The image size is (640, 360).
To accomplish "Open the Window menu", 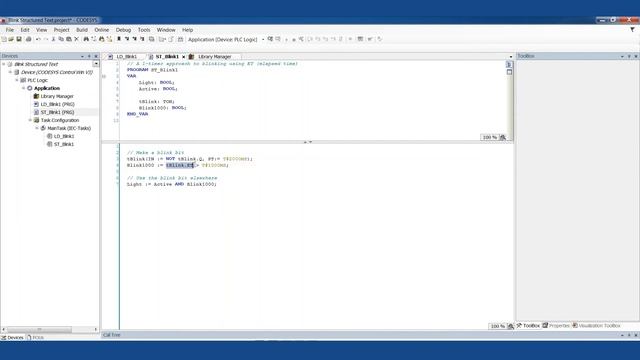I will pyautogui.click(x=166, y=30).
